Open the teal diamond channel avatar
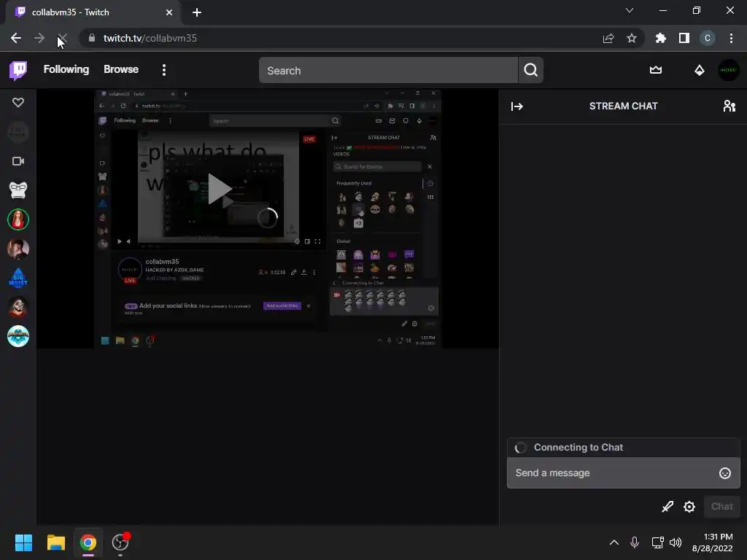The height and width of the screenshot is (560, 747). (18, 336)
